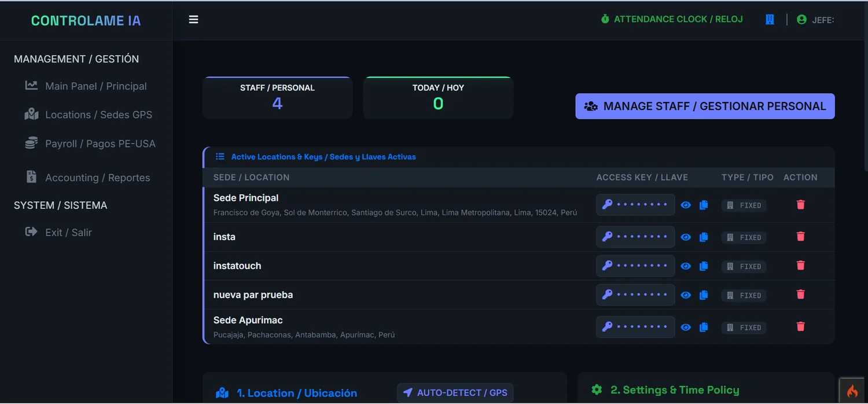Image resolution: width=868 pixels, height=404 pixels.
Task: Click the ACTION column header
Action: coord(800,177)
